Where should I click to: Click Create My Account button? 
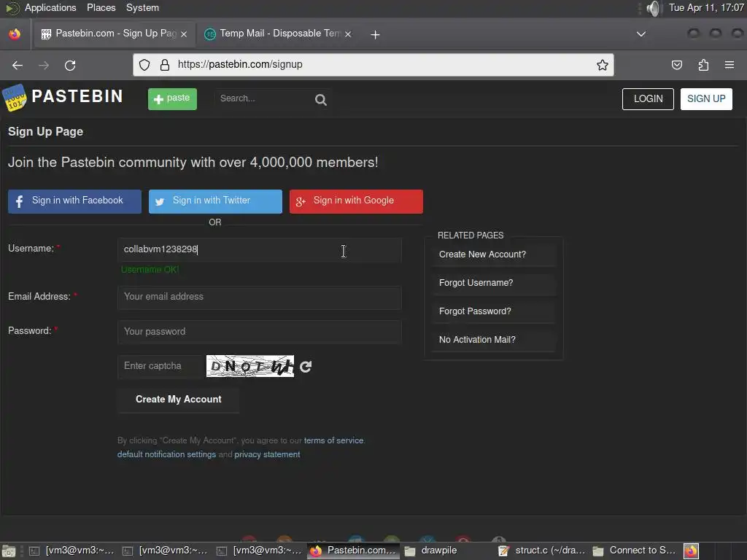[178, 400]
